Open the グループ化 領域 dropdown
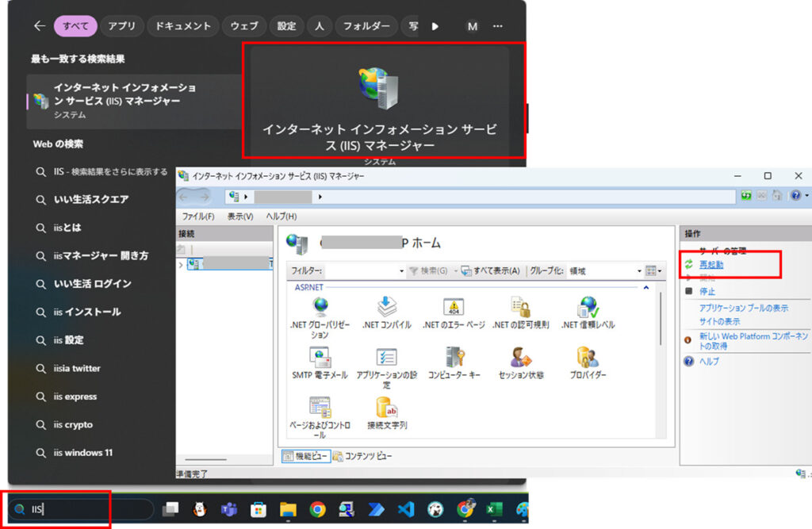This screenshot has width=812, height=529. tap(639, 271)
